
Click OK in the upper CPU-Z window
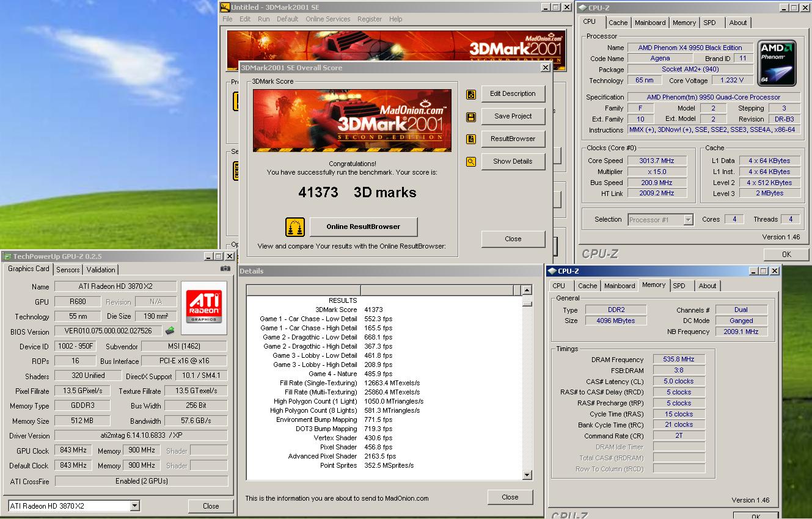786,255
